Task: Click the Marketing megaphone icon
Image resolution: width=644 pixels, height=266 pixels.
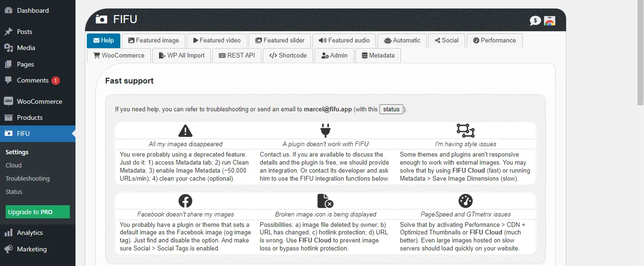Action: click(8, 249)
